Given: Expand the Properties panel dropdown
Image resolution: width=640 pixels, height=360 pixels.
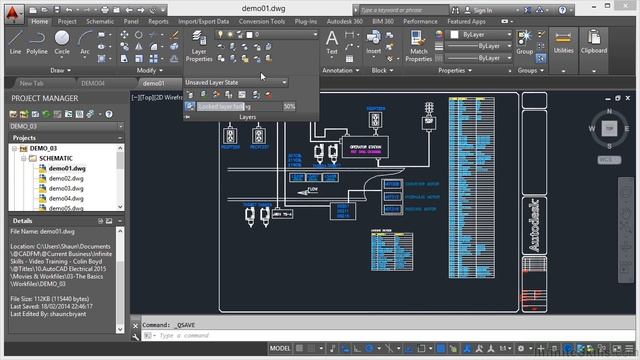Looking at the screenshot, I should click(x=455, y=71).
